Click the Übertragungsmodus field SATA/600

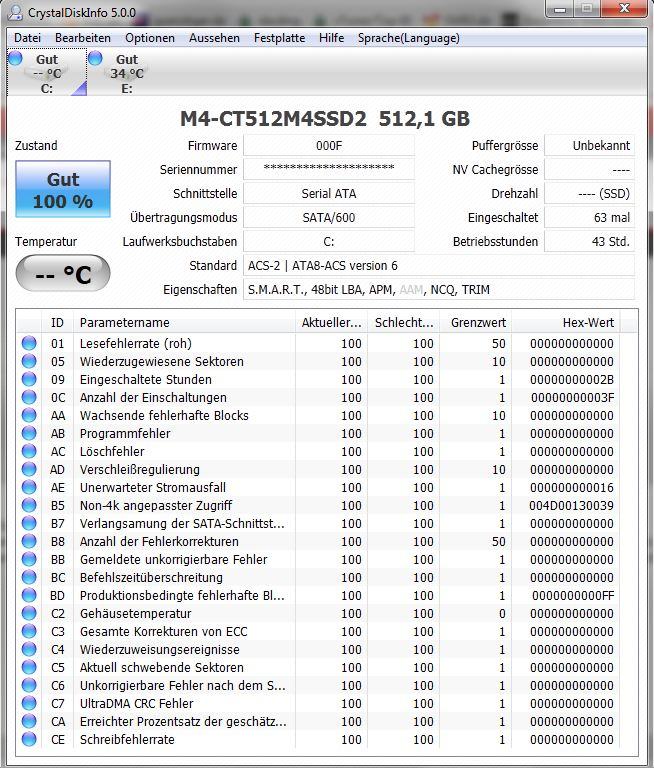pyautogui.click(x=329, y=217)
